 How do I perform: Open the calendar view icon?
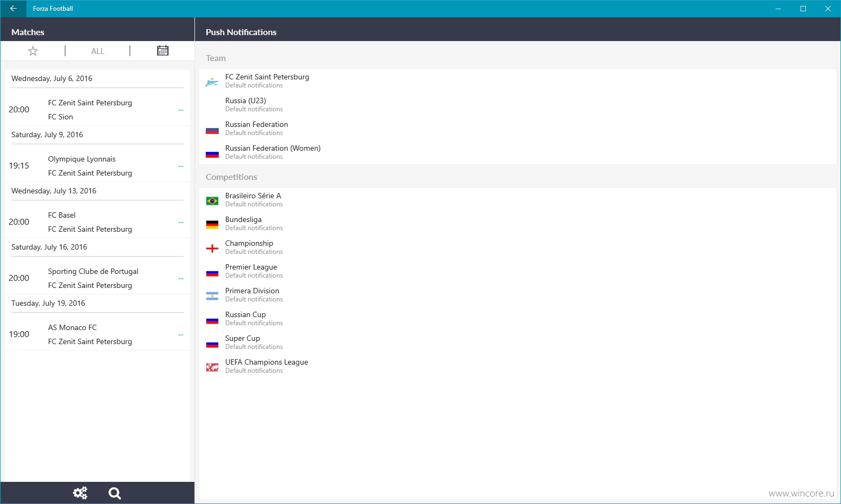point(163,51)
